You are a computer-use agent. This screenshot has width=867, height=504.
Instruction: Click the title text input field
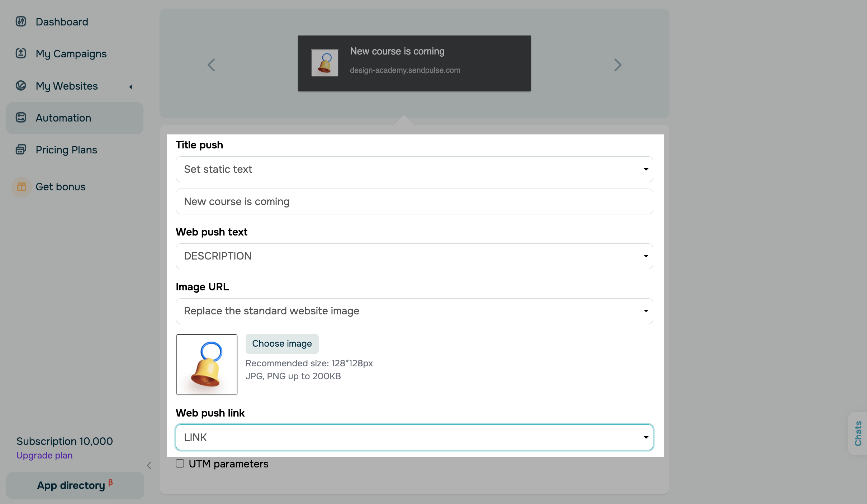point(414,201)
